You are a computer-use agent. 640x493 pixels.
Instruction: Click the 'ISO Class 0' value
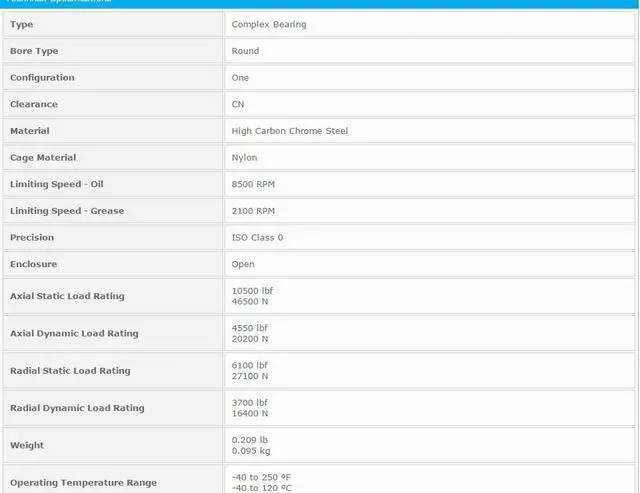coord(257,237)
